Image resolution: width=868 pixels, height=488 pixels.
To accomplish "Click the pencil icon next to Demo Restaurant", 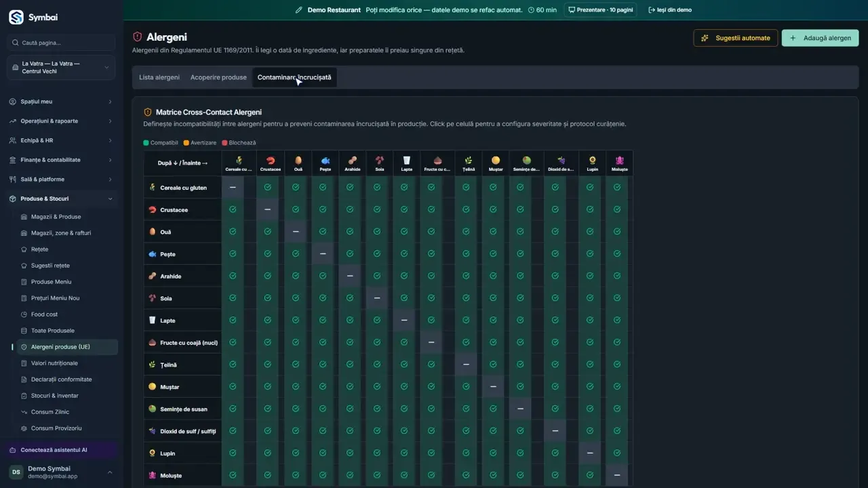I will click(299, 10).
